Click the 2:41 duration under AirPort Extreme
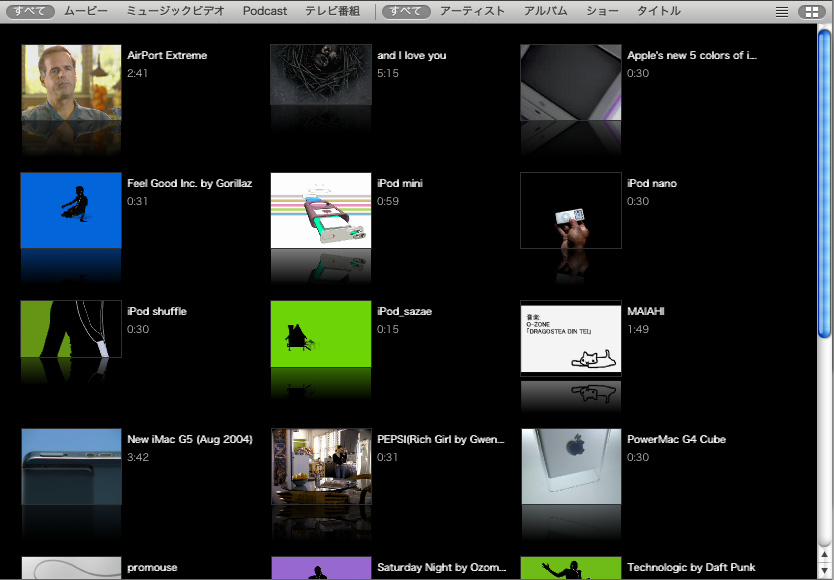This screenshot has height=580, width=834. [x=137, y=73]
